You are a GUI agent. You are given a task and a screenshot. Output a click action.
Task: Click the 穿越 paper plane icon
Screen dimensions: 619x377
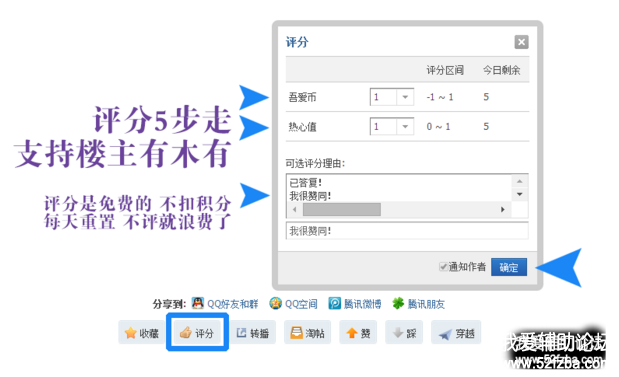pyautogui.click(x=445, y=334)
